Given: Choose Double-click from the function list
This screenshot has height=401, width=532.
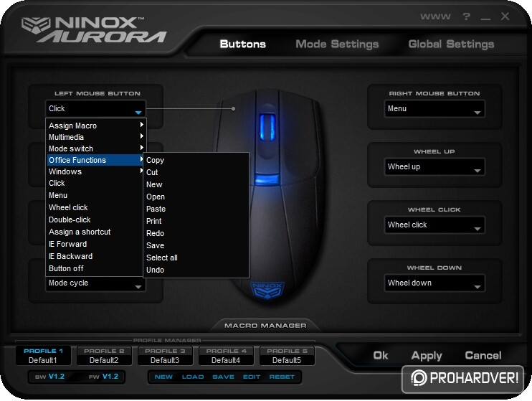Looking at the screenshot, I should click(x=95, y=220).
